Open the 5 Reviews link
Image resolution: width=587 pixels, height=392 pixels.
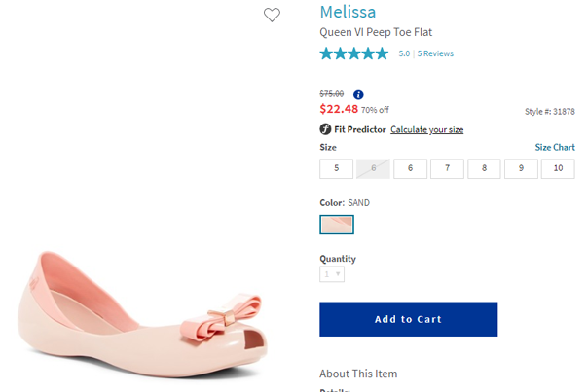(x=435, y=53)
